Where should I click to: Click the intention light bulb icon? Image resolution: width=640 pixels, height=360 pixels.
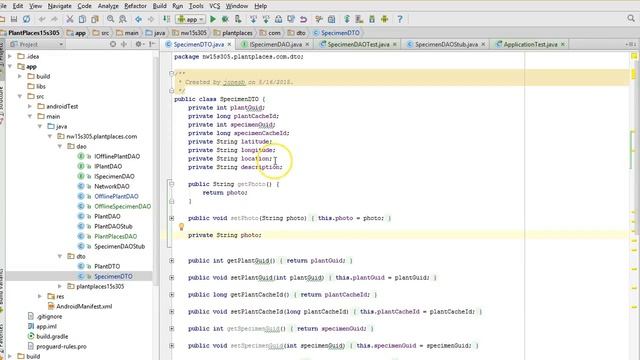tap(181, 227)
